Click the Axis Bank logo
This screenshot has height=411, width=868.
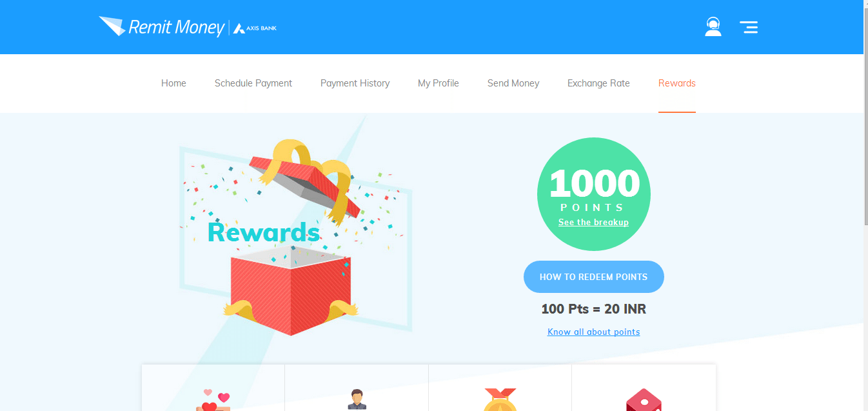(x=255, y=28)
